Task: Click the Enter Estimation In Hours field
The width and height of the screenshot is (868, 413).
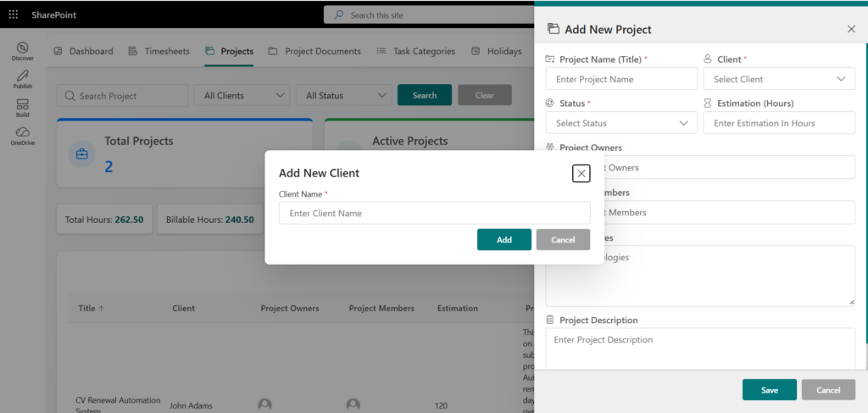Action: (779, 123)
